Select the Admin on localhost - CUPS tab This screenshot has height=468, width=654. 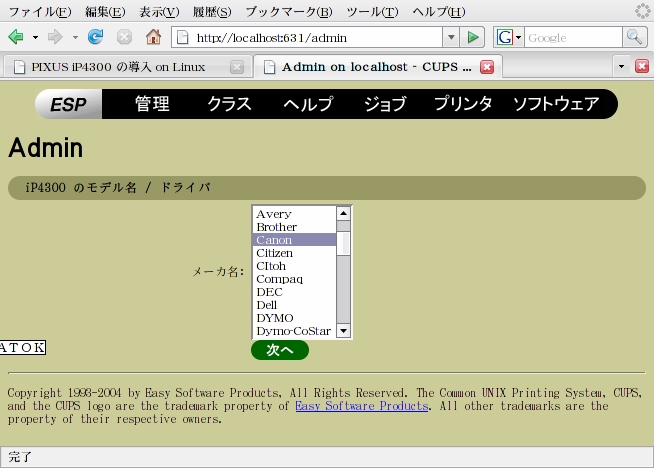377,67
